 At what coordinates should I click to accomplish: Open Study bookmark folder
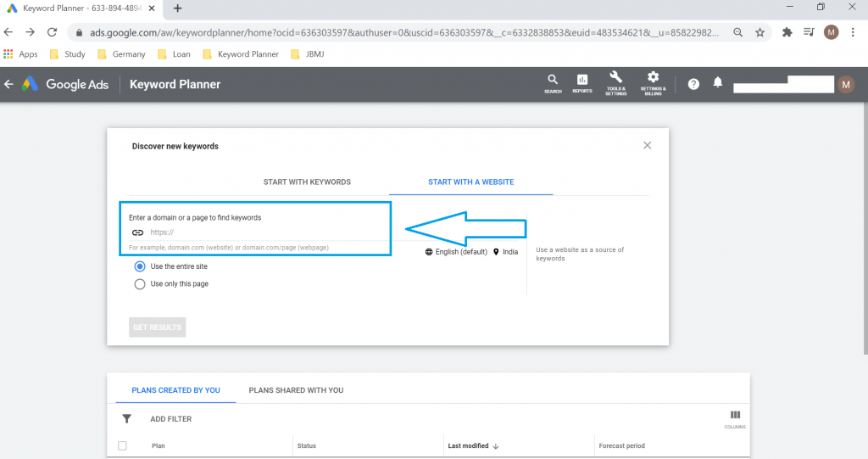click(x=68, y=53)
